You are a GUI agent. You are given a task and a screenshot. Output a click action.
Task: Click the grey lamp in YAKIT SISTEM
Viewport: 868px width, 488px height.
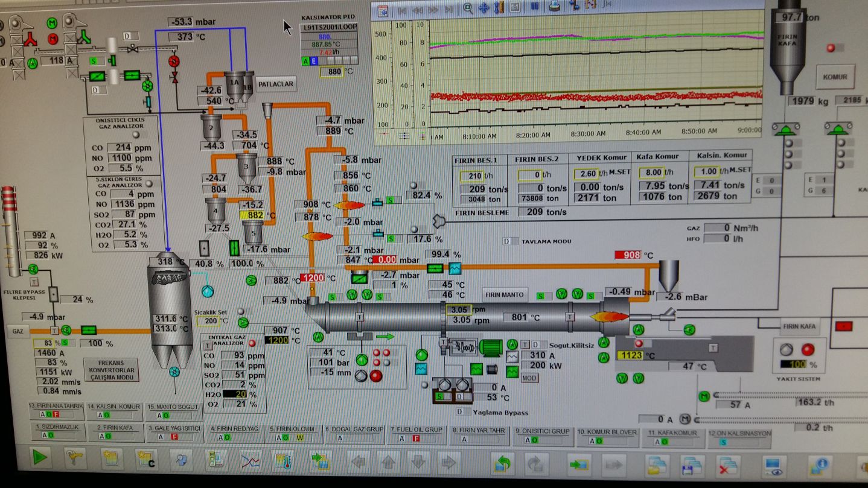[785, 349]
